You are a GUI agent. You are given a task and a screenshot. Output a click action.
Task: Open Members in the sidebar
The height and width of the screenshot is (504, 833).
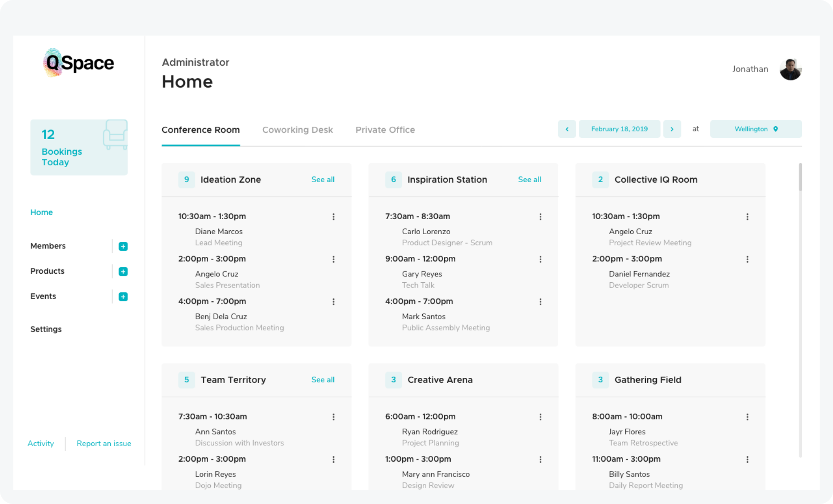(x=48, y=246)
